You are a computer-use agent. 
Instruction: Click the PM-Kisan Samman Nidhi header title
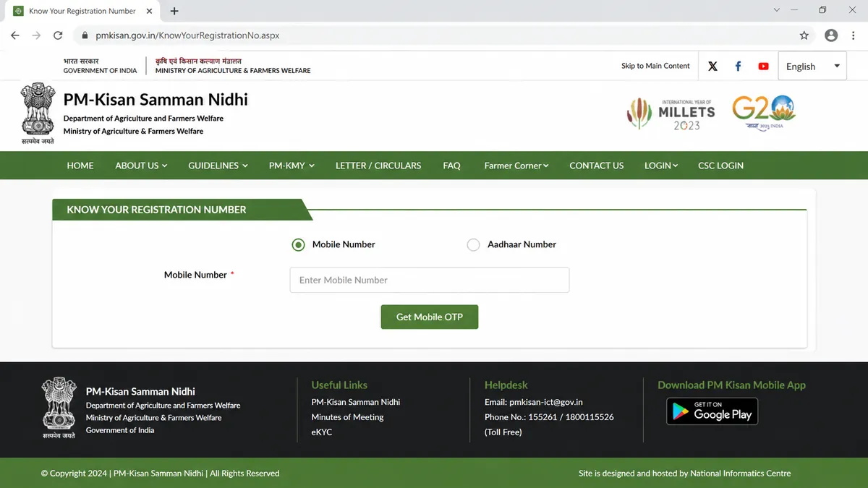156,100
